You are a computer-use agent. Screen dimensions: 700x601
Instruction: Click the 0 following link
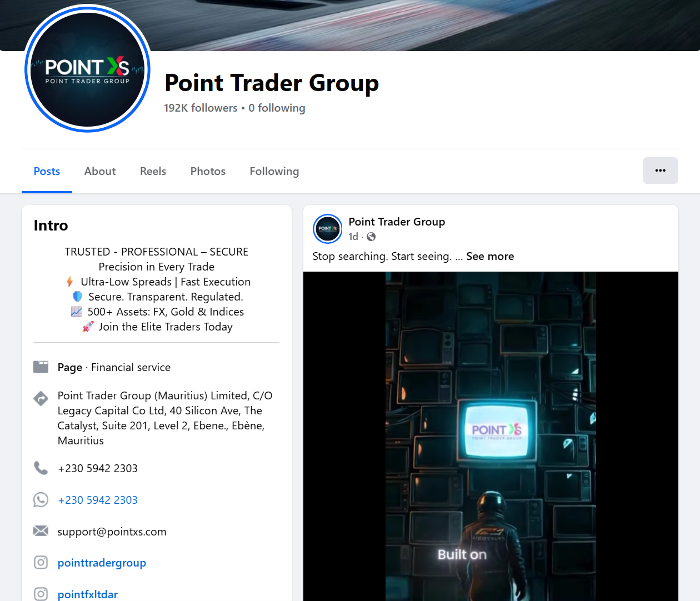point(277,108)
